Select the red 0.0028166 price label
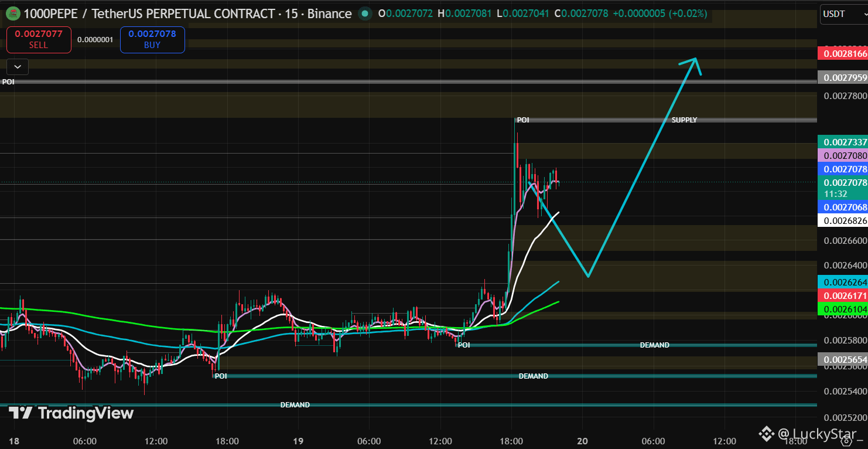The image size is (868, 449). 842,54
